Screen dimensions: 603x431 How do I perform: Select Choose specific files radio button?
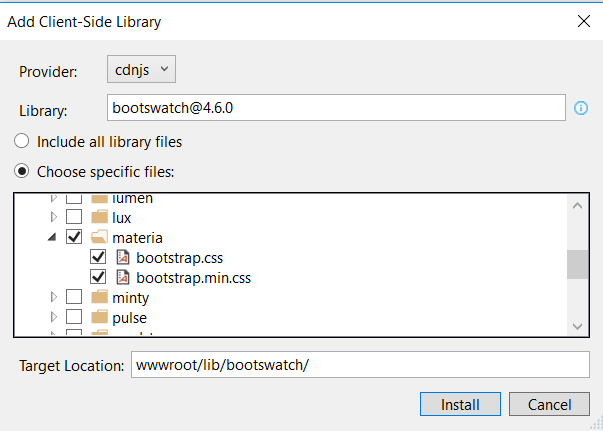(x=22, y=171)
